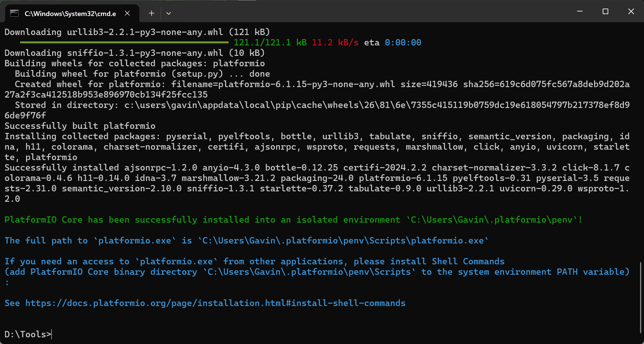Click the 'Successfully built platformio' line
644x344 pixels.
(80, 126)
